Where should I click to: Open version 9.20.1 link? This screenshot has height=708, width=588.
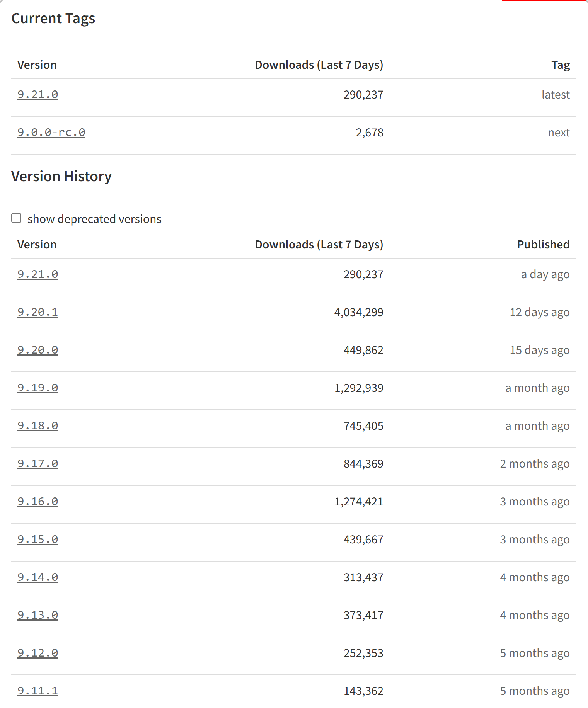click(38, 312)
